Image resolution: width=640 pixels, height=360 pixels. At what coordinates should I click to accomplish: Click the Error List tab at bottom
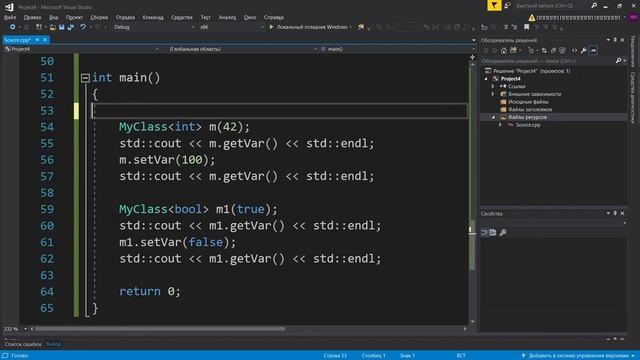[23, 344]
